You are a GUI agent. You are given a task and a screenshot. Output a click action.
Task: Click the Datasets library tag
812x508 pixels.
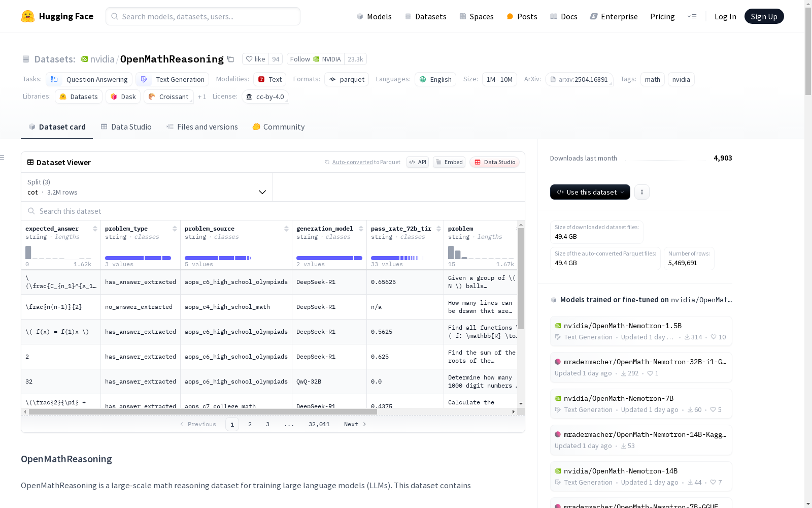tap(79, 97)
